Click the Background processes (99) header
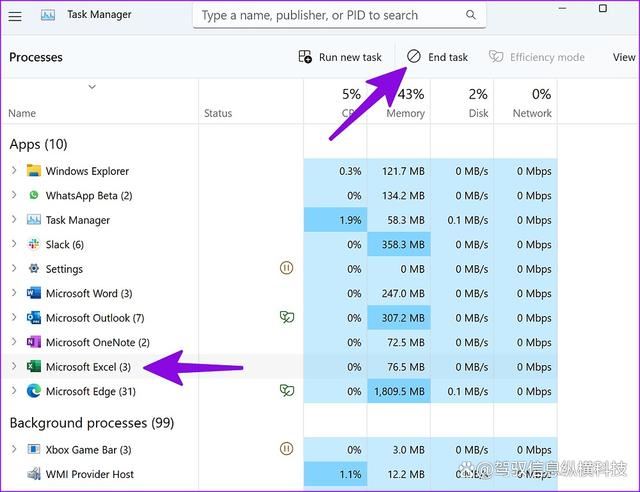 (92, 423)
